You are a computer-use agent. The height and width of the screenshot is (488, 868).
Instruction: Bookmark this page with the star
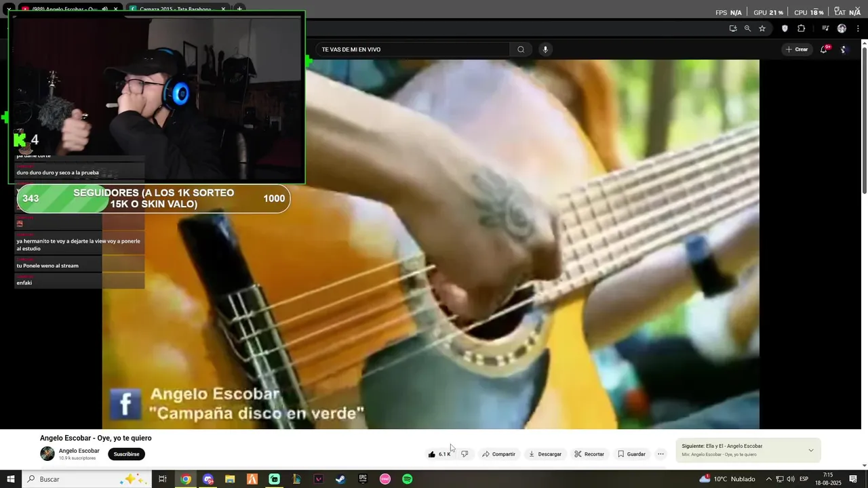[x=762, y=28]
